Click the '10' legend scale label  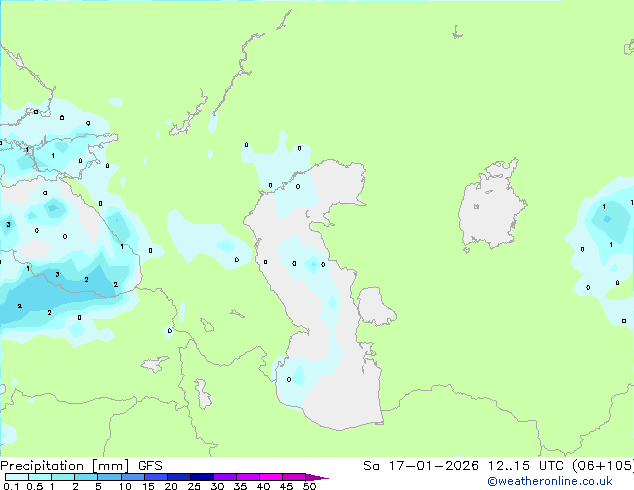pyautogui.click(x=125, y=486)
